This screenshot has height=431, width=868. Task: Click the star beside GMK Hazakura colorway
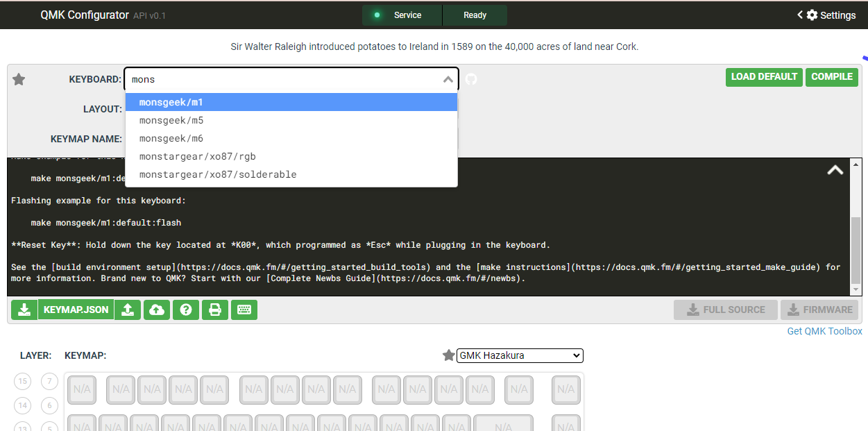(x=449, y=355)
